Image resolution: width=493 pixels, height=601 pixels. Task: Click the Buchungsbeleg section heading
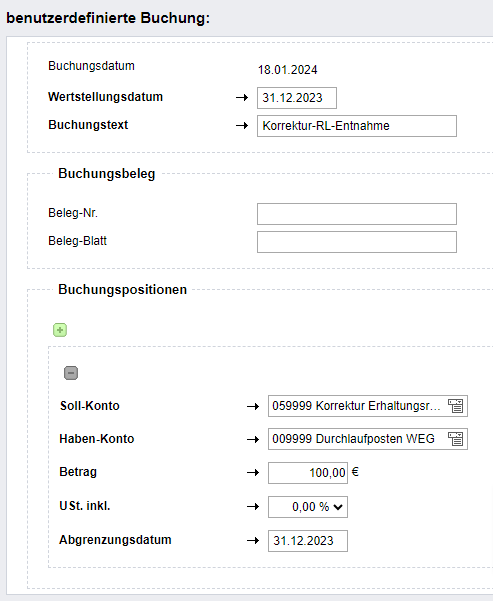point(107,174)
